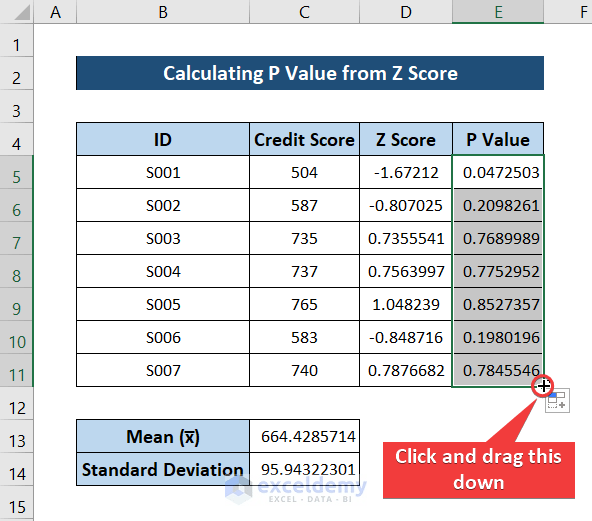Select Z score cell 1.048239
592x521 pixels.
pos(406,304)
